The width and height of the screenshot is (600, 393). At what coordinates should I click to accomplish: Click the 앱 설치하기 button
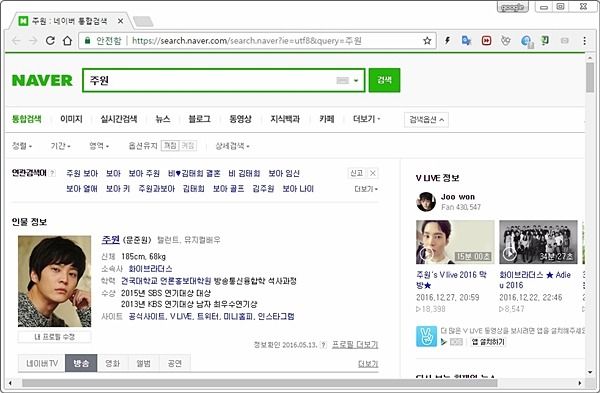[x=488, y=342]
